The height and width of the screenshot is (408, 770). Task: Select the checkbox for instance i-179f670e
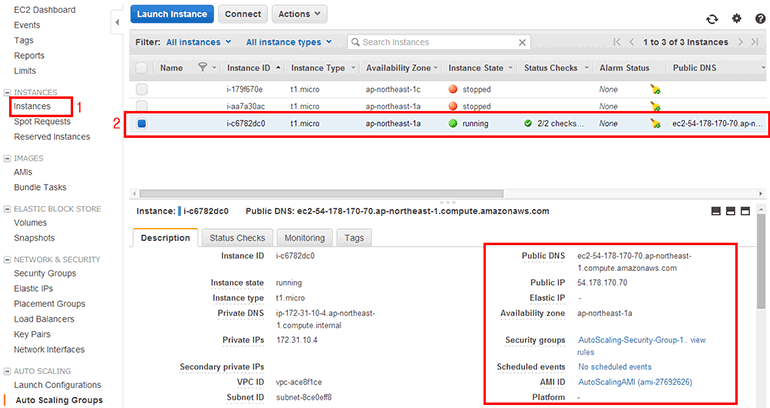point(142,89)
